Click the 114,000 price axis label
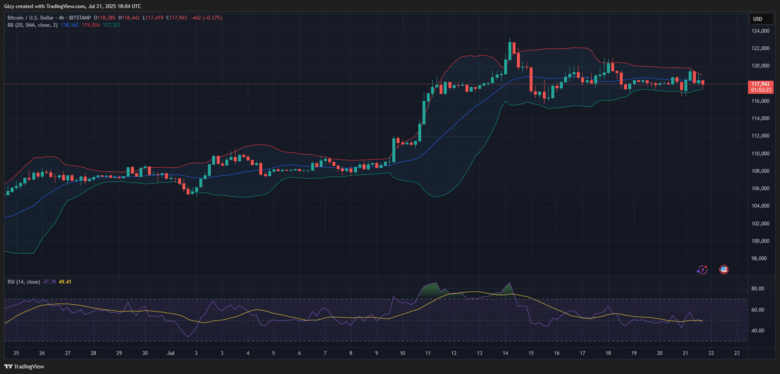The width and height of the screenshot is (780, 374). 761,119
